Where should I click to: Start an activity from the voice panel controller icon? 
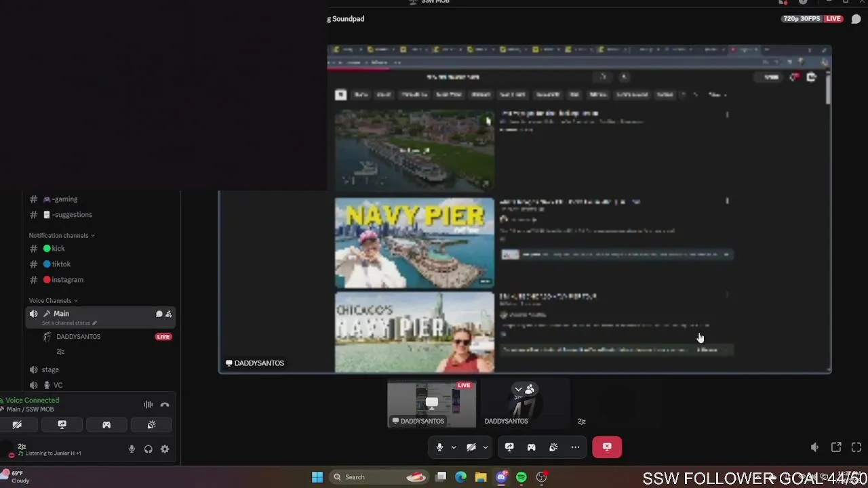click(x=106, y=425)
